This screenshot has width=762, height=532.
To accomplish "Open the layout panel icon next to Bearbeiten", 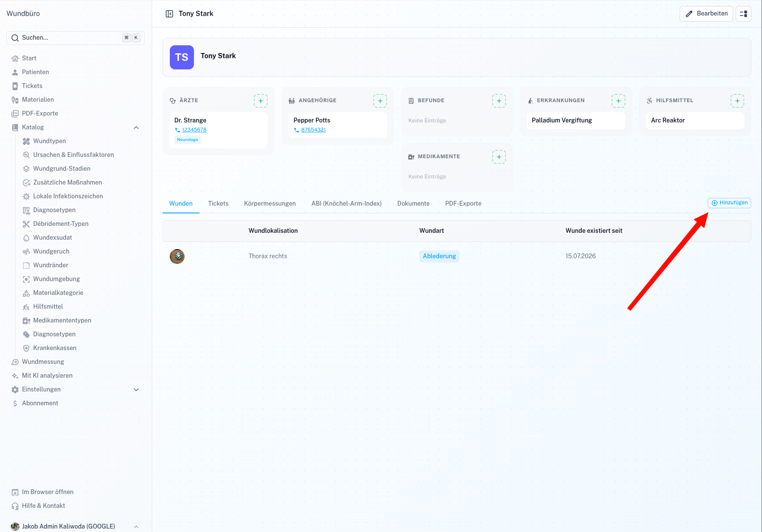I will [x=743, y=14].
